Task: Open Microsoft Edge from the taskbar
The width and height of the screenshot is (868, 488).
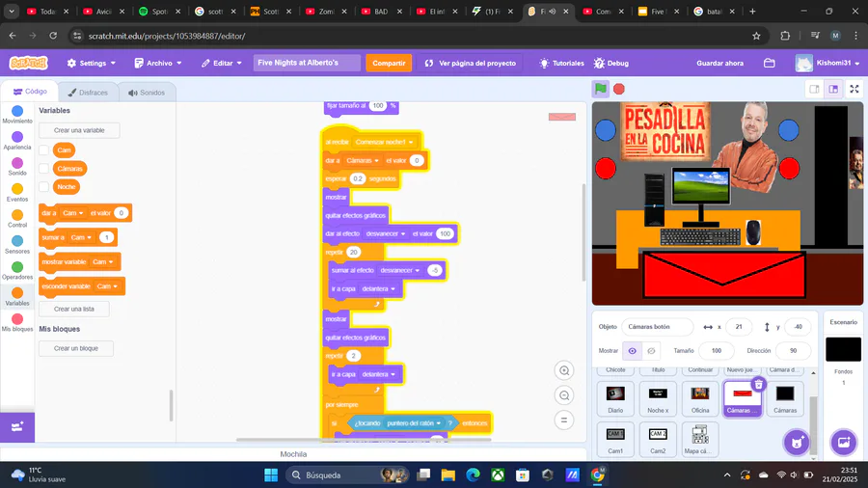Action: point(473,474)
